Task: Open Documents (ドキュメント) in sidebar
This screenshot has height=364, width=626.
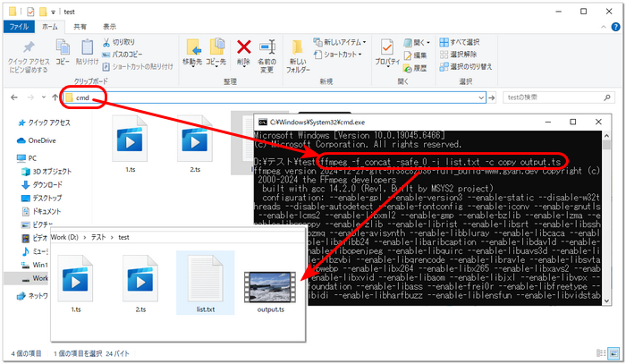Action: pyautogui.click(x=41, y=212)
